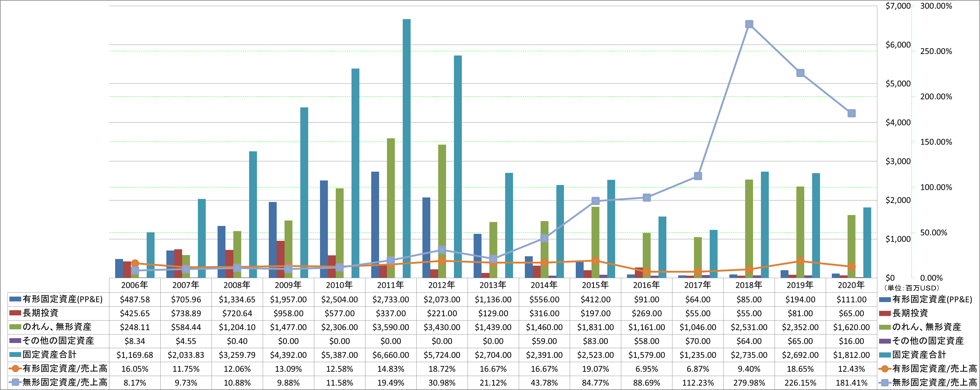Click the 181.41% cell
The width and height of the screenshot is (980, 390).
coord(852,383)
